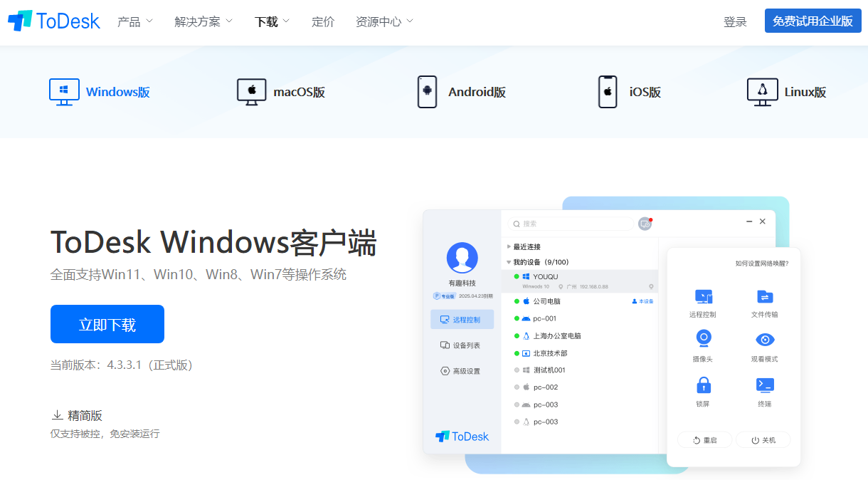Click the Android icon next to pc-001
The width and height of the screenshot is (868, 480).
click(526, 318)
